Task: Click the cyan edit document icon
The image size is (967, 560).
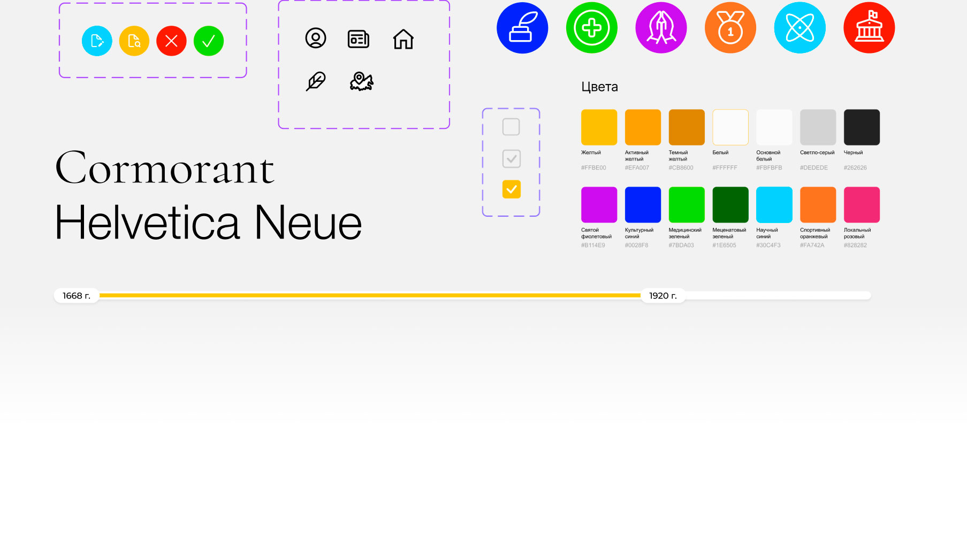Action: 97,41
